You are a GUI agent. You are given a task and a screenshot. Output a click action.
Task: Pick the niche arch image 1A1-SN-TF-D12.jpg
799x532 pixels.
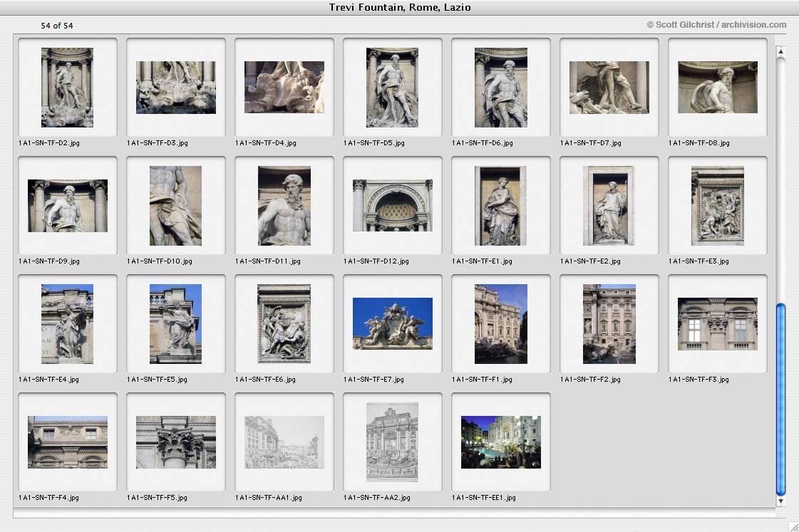(392, 206)
